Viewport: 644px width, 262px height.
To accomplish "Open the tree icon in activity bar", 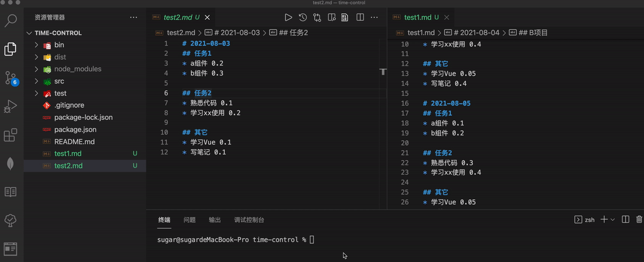I will [11, 220].
